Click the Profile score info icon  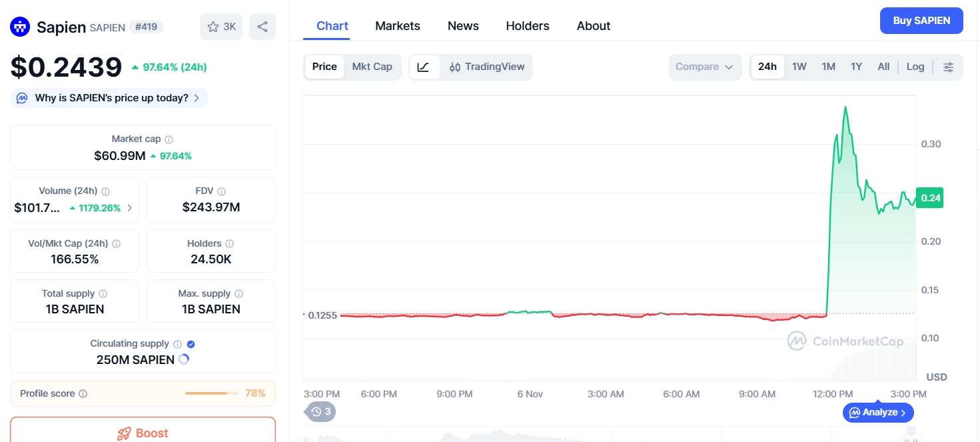[83, 394]
